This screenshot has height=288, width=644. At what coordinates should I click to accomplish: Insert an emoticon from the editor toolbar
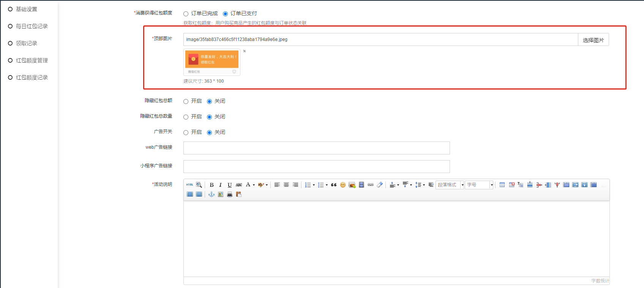[x=343, y=185]
